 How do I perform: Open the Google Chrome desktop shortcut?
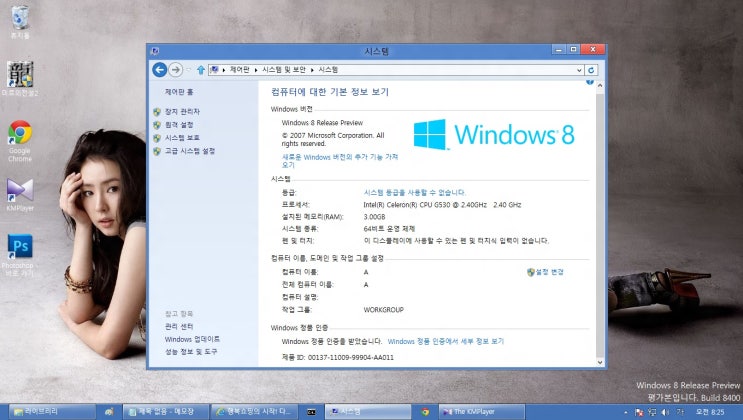[x=20, y=141]
